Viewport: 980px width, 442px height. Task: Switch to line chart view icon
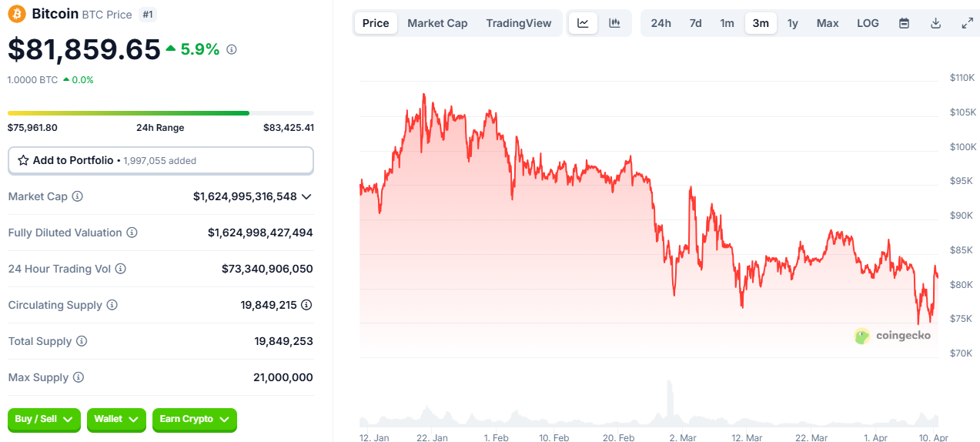[583, 23]
